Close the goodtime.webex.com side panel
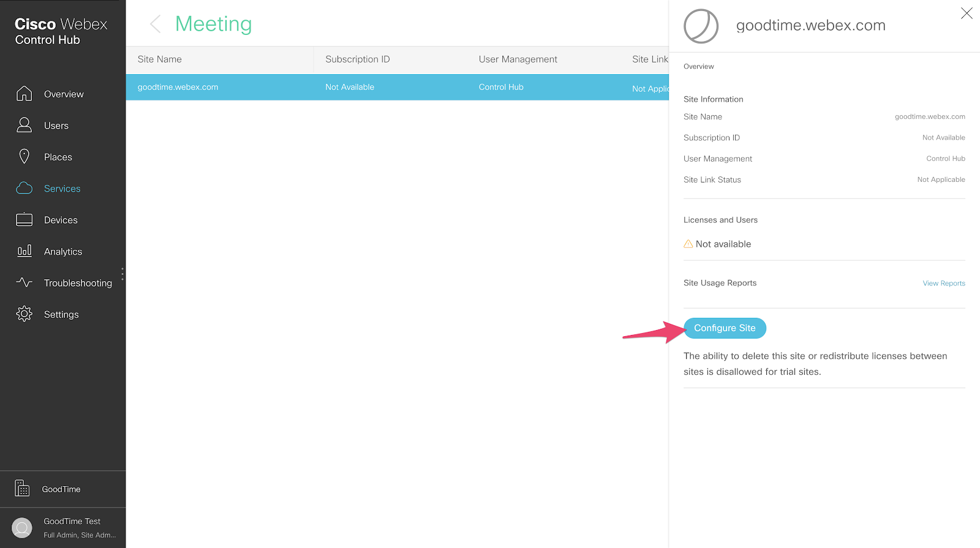The height and width of the screenshot is (548, 980). tap(967, 13)
